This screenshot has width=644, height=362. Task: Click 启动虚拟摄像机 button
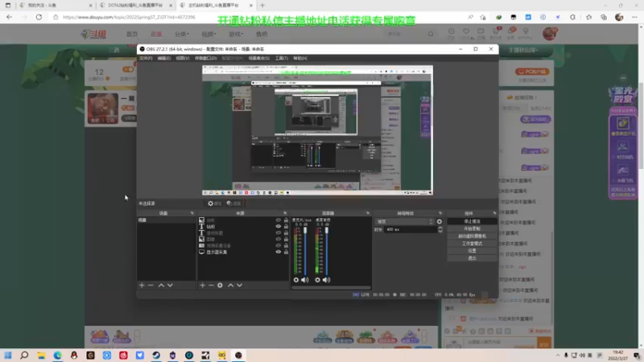pyautogui.click(x=472, y=236)
